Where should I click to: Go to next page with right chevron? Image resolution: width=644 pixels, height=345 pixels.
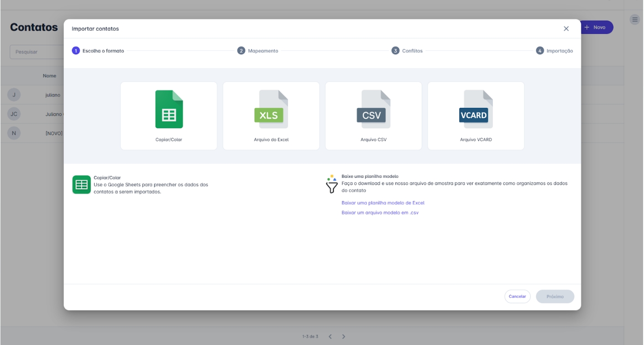(x=344, y=337)
